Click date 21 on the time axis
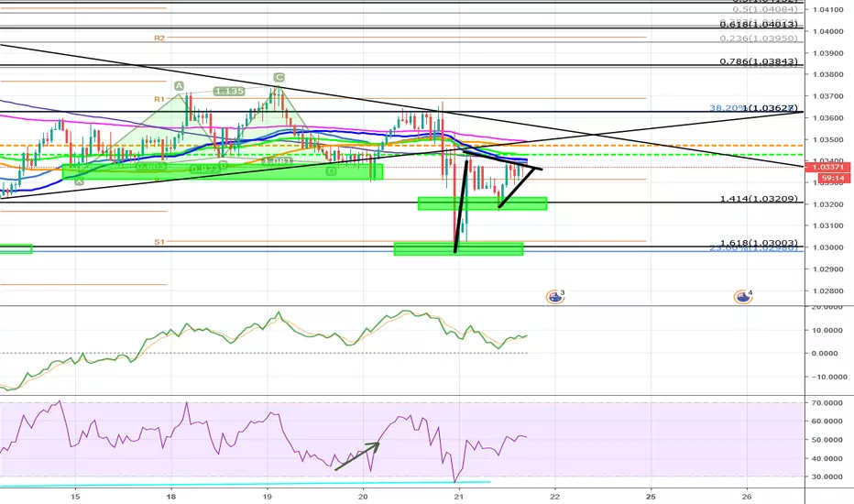This screenshot has width=854, height=504. point(459,497)
